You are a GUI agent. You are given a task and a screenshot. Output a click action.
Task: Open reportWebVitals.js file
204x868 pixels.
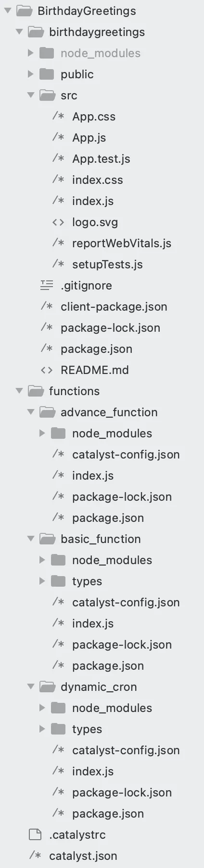tap(122, 243)
